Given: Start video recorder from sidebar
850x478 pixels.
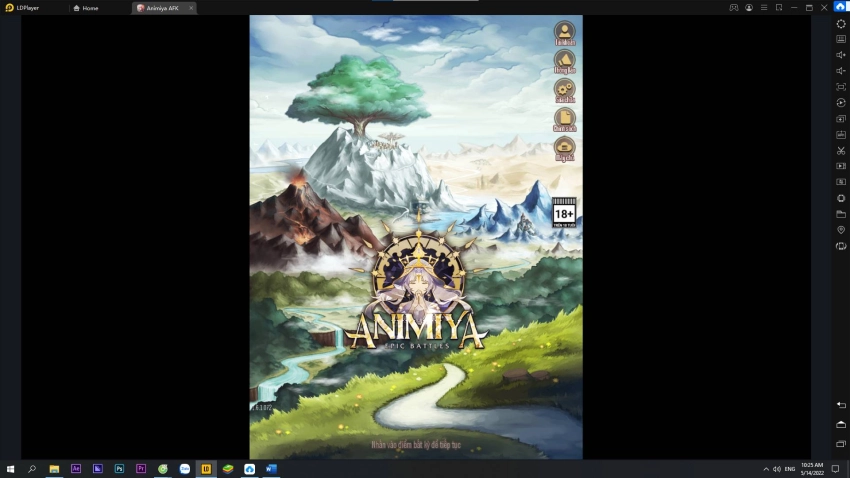Looking at the screenshot, I should click(841, 166).
